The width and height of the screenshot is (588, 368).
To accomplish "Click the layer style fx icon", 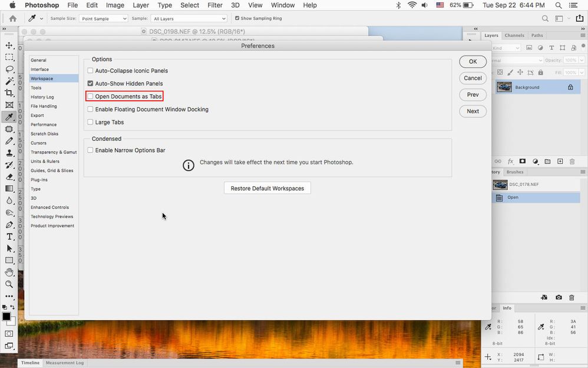I will click(x=510, y=161).
